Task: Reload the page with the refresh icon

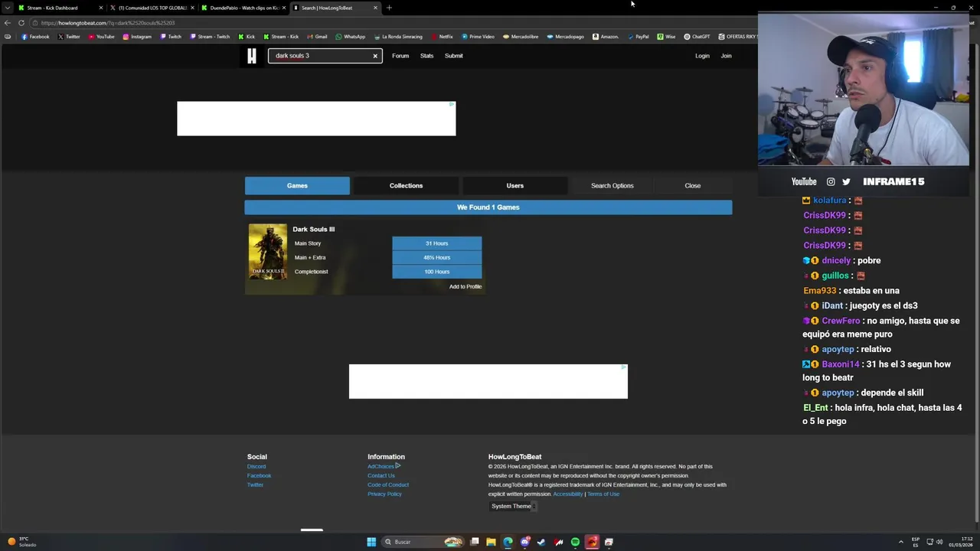Action: (21, 23)
